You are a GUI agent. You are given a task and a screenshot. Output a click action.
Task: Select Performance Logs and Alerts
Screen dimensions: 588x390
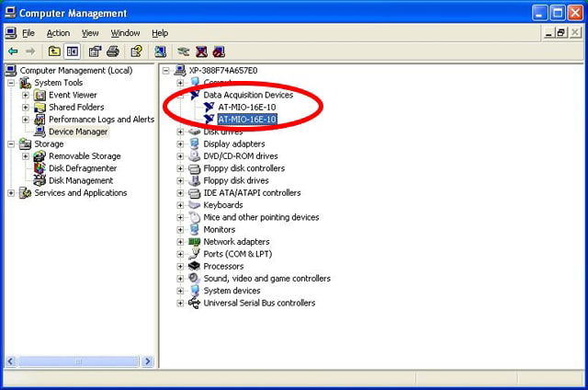[x=102, y=120]
